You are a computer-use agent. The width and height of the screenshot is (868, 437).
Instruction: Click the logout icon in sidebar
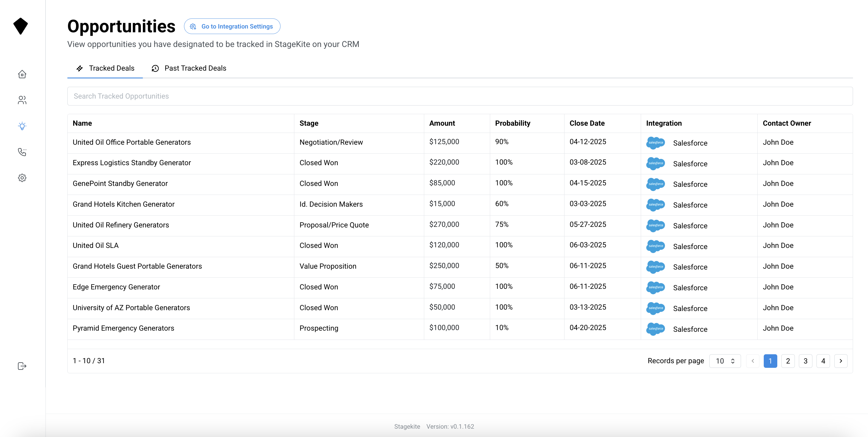[22, 366]
